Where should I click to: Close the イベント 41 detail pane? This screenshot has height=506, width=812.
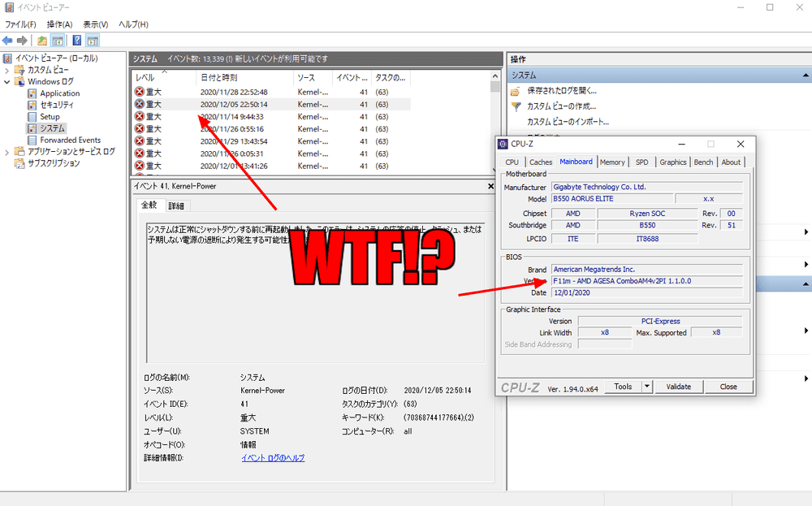[491, 186]
